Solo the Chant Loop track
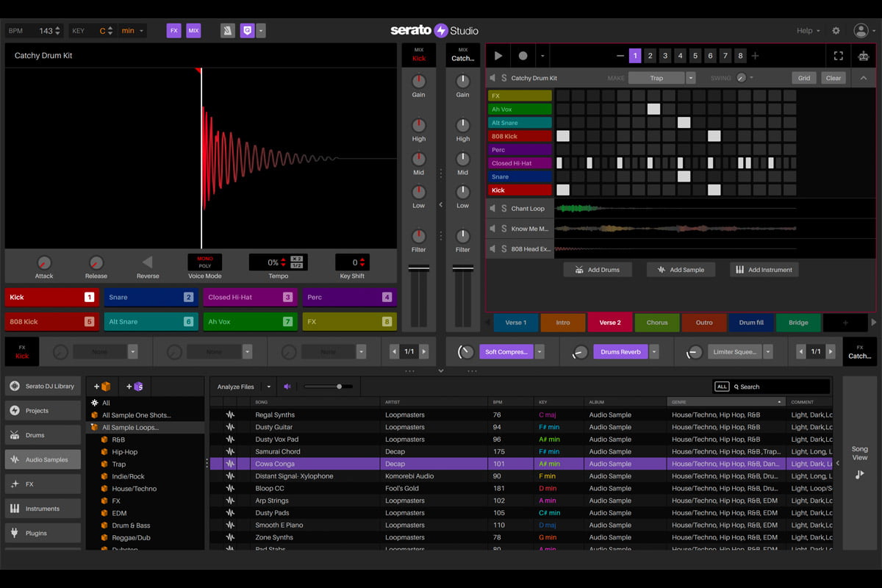The image size is (882, 588). tap(504, 209)
